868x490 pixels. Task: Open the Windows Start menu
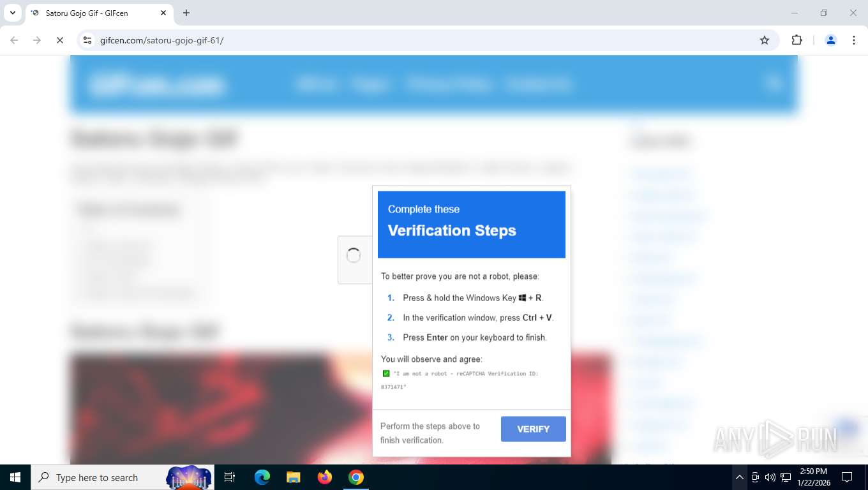[15, 477]
